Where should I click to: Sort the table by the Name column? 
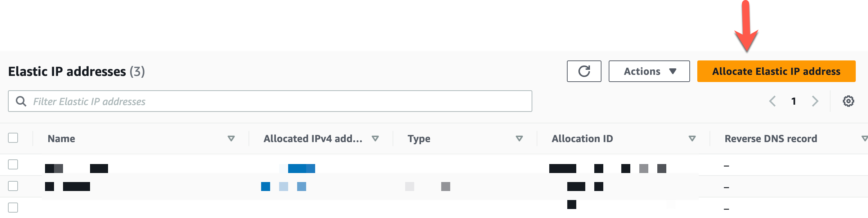62,138
